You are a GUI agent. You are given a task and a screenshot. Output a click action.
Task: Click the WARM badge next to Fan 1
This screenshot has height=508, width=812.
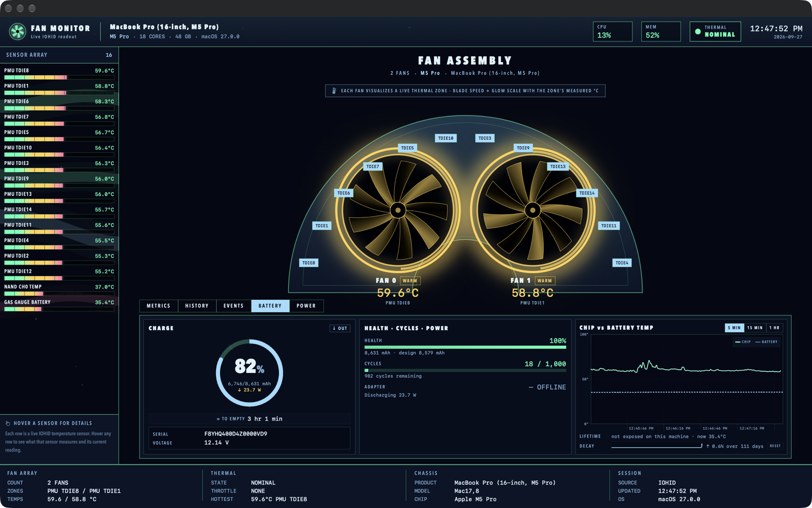[x=545, y=281]
